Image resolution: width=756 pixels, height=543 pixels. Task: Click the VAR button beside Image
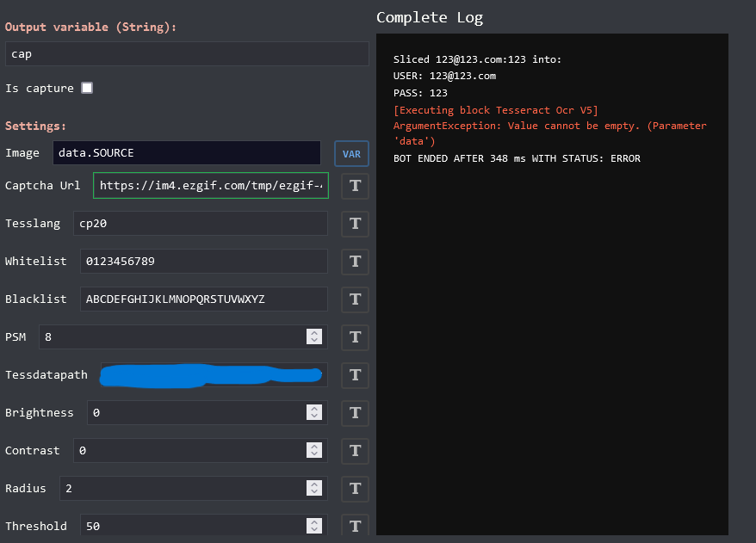[x=351, y=154]
